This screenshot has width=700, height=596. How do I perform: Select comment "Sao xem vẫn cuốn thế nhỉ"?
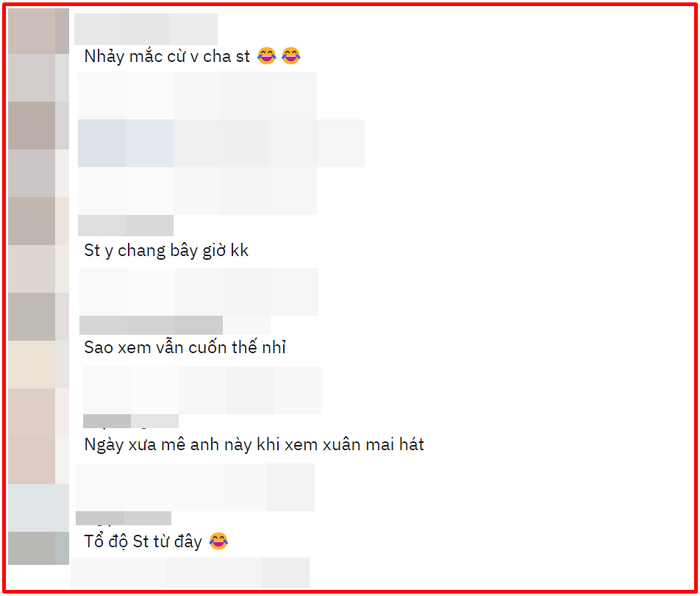click(x=185, y=347)
